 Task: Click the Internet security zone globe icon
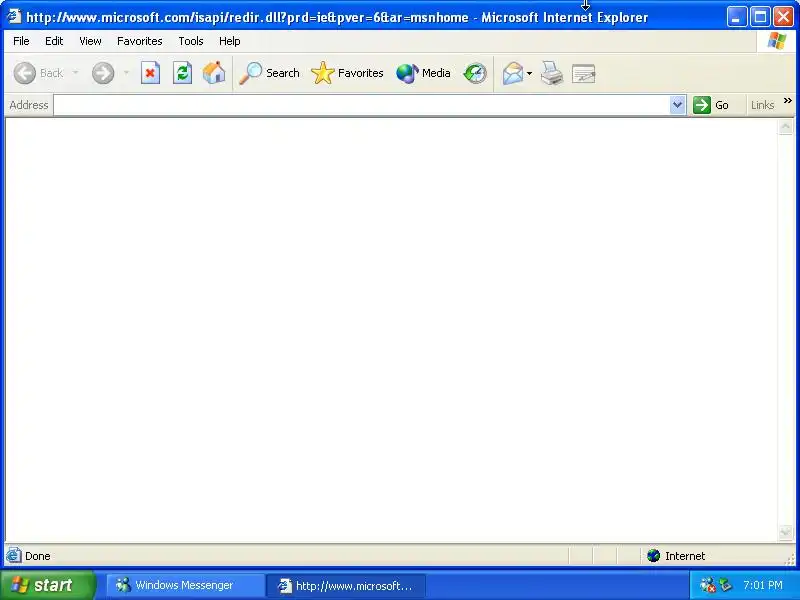tap(654, 556)
